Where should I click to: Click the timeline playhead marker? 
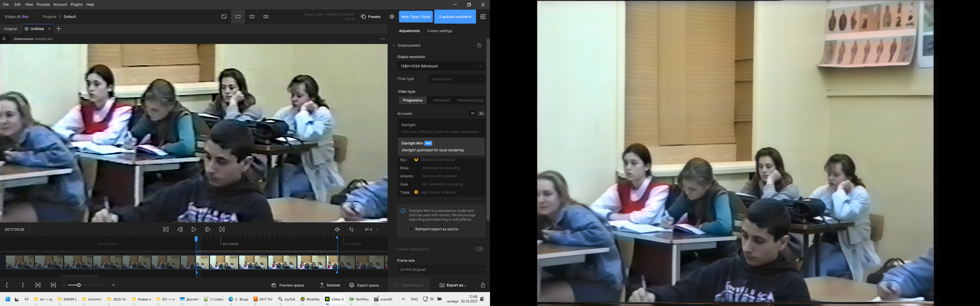(196, 239)
